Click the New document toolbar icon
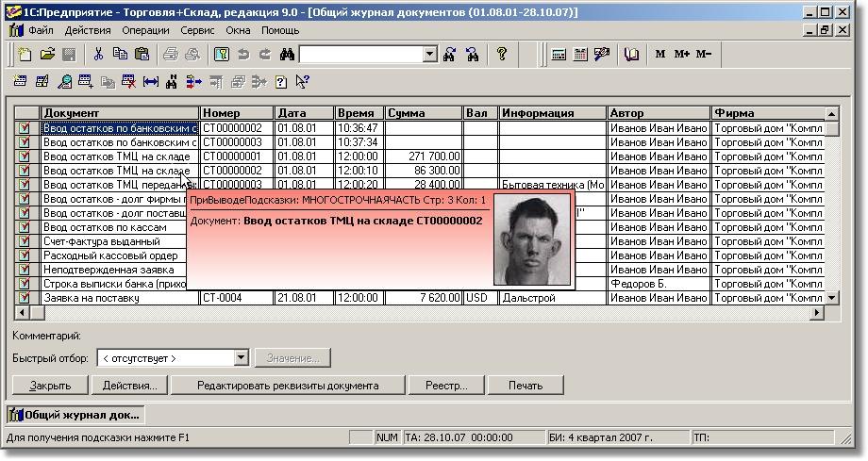Image resolution: width=868 pixels, height=461 pixels. [x=25, y=55]
